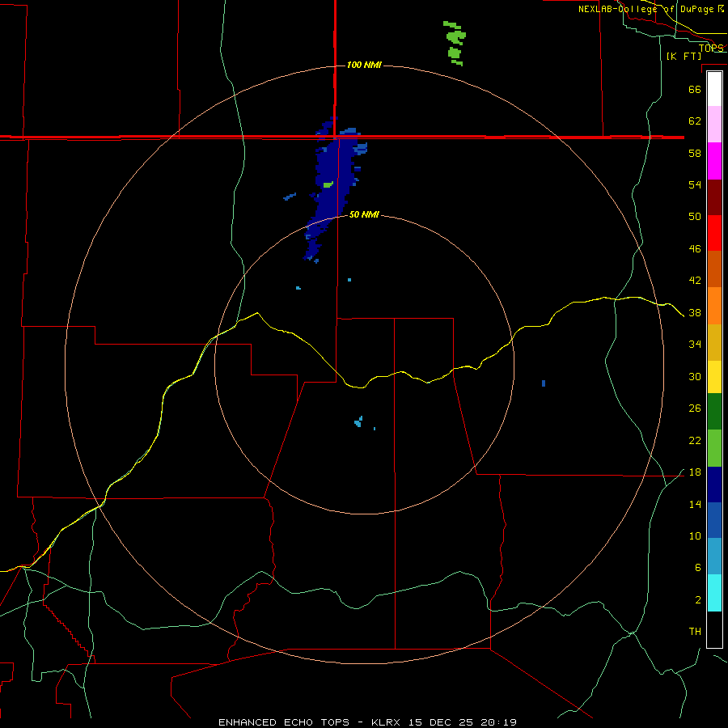Viewport: 728px width, 728px height.
Task: Click the gold swatch on the color scale
Action: pos(714,342)
